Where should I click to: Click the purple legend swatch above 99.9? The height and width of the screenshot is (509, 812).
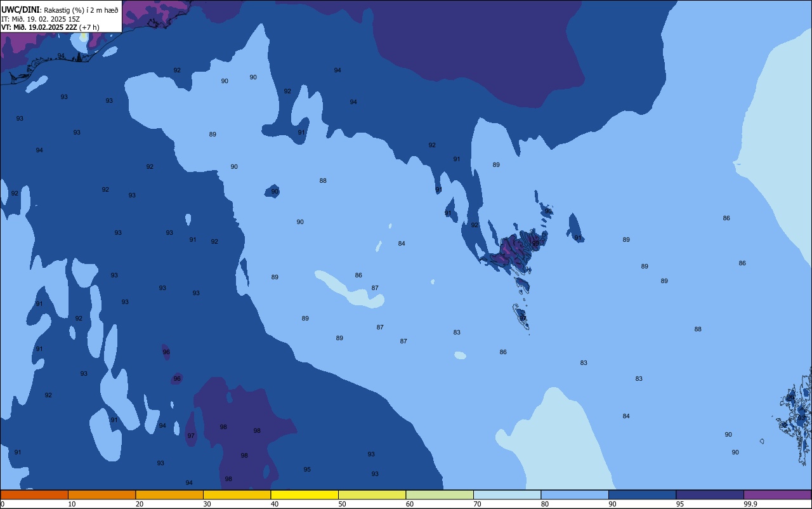[778, 494]
